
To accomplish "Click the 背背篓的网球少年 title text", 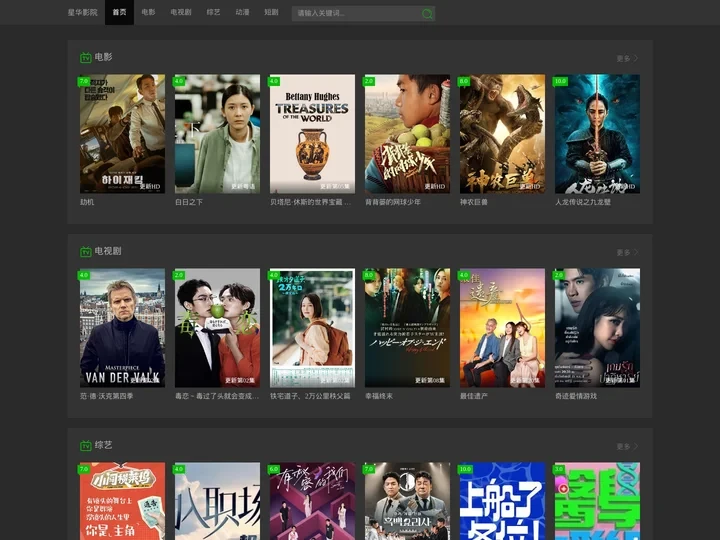I will pyautogui.click(x=393, y=202).
